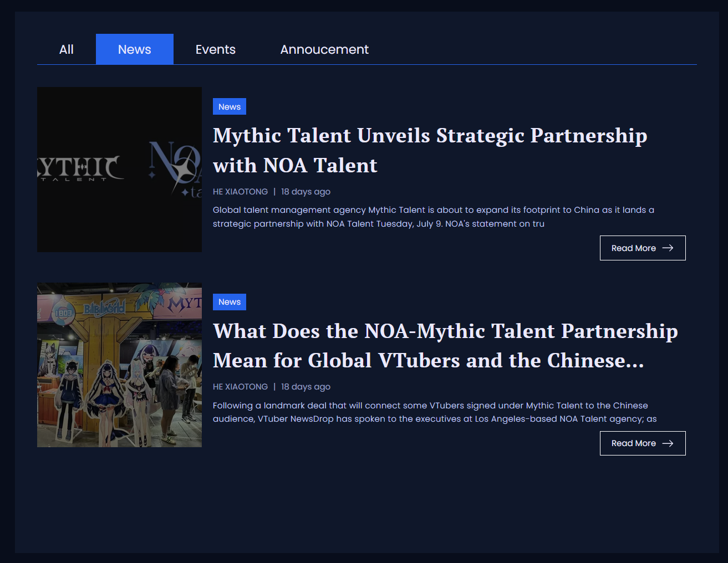Click the arrow icon in the first Read More button
This screenshot has width=728, height=563.
click(668, 248)
